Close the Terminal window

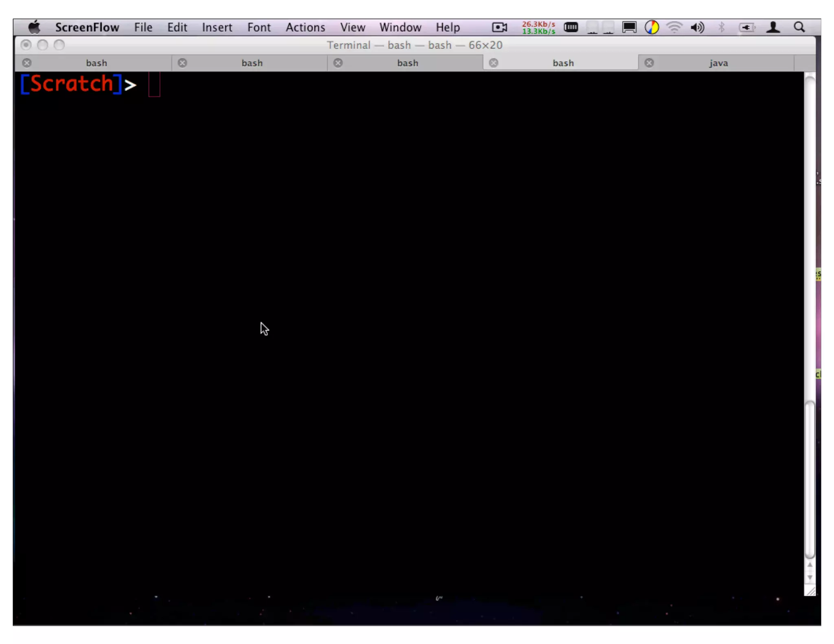pyautogui.click(x=26, y=45)
